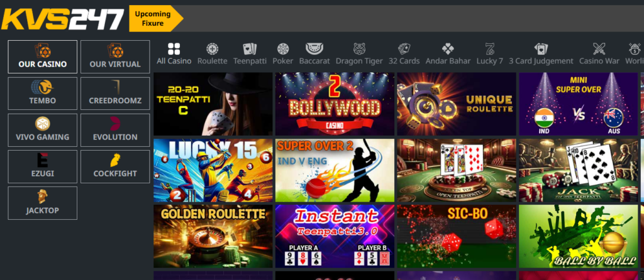The width and height of the screenshot is (644, 280).
Task: Switch to the Teenpatti label tab
Action: pyautogui.click(x=250, y=61)
